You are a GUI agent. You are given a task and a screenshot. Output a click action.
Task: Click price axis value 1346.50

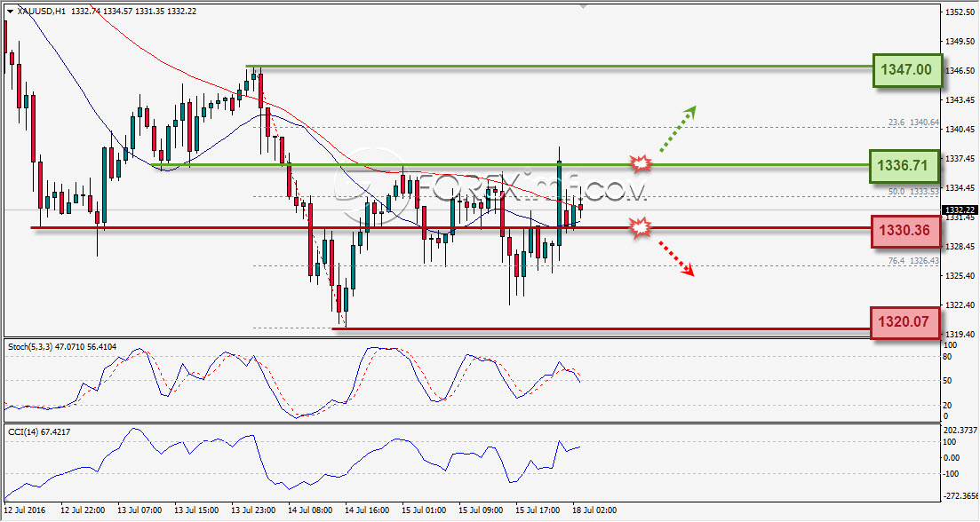click(x=960, y=70)
